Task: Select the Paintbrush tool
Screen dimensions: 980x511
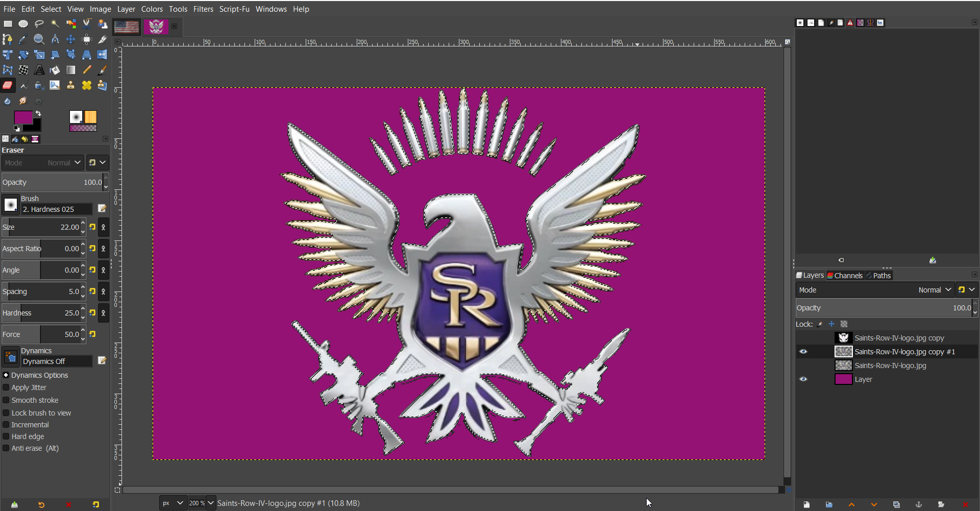Action: click(103, 70)
